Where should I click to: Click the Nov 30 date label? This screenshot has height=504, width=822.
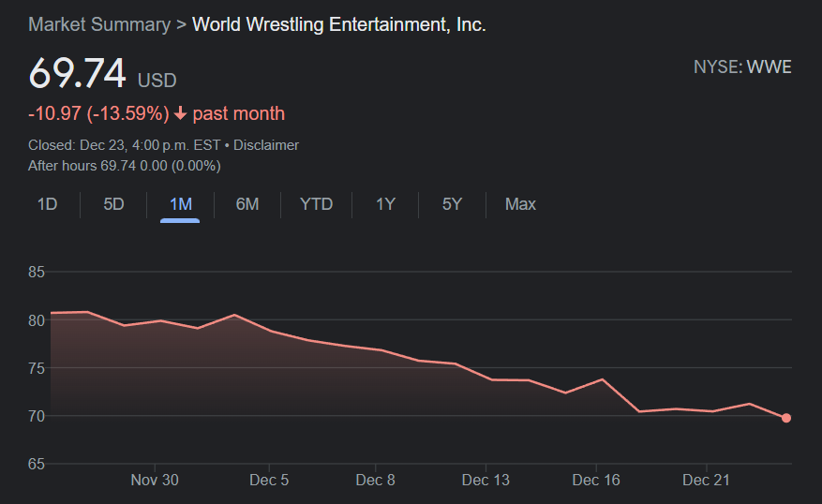coord(155,480)
